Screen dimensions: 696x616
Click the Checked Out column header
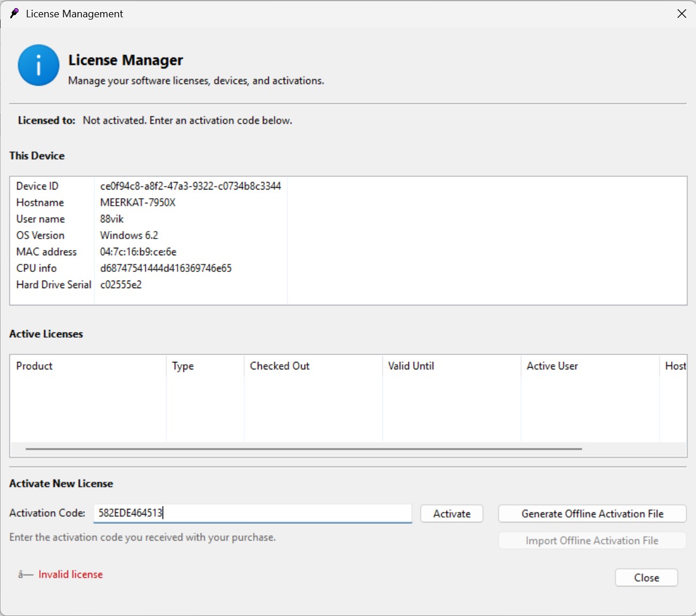pos(313,366)
